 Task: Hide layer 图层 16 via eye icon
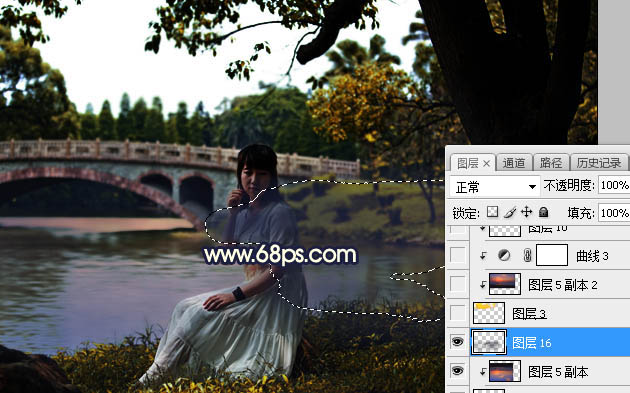(x=457, y=342)
